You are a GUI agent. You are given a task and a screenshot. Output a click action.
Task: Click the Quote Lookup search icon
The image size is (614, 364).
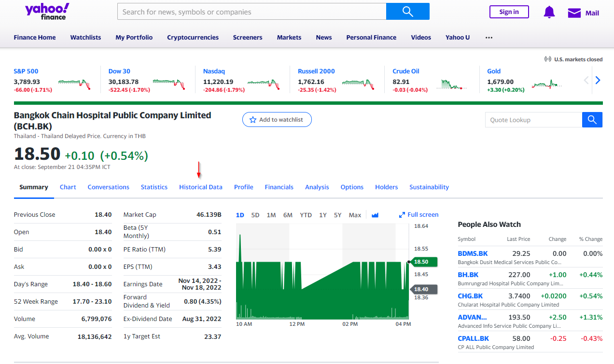click(x=592, y=120)
